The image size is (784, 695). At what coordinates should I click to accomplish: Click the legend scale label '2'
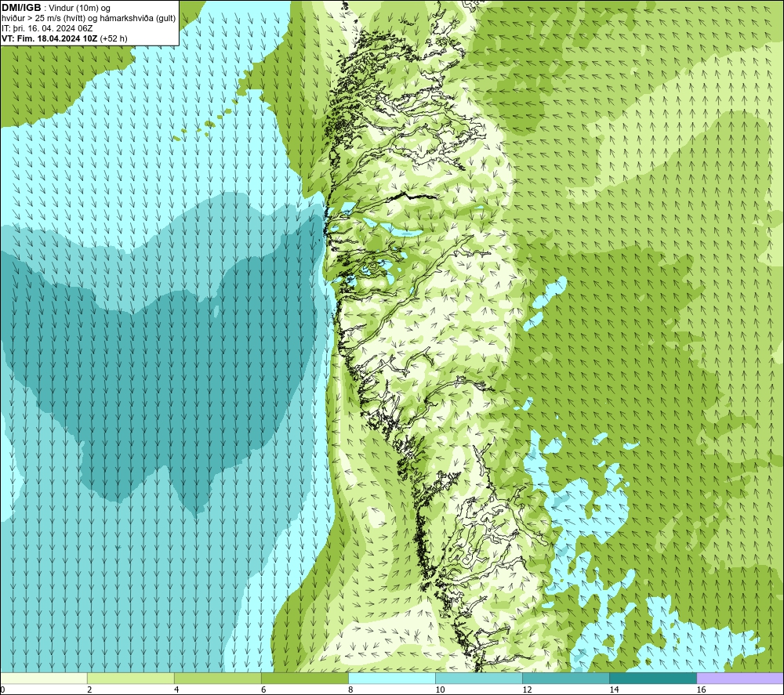point(89,690)
